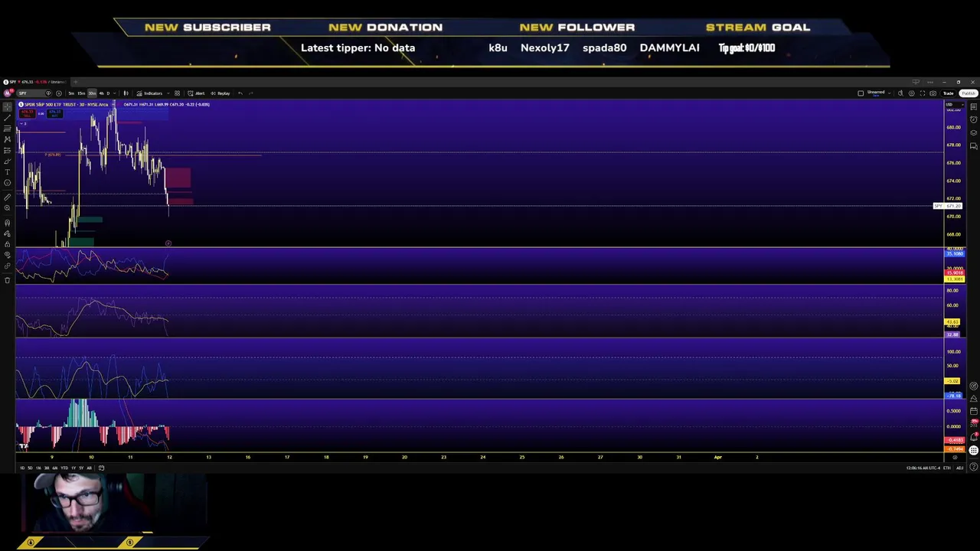Image resolution: width=980 pixels, height=551 pixels.
Task: Select the All date range
Action: pos(89,468)
